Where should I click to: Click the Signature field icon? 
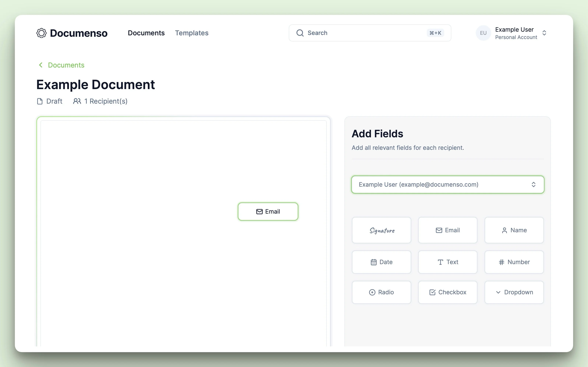[x=381, y=230]
